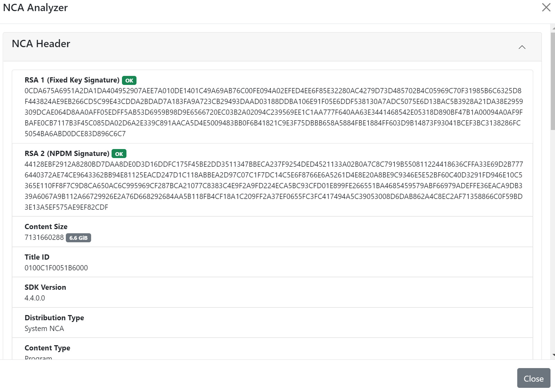Click the Distribution Type label
Screen dimensions: 555x392
[54, 318]
